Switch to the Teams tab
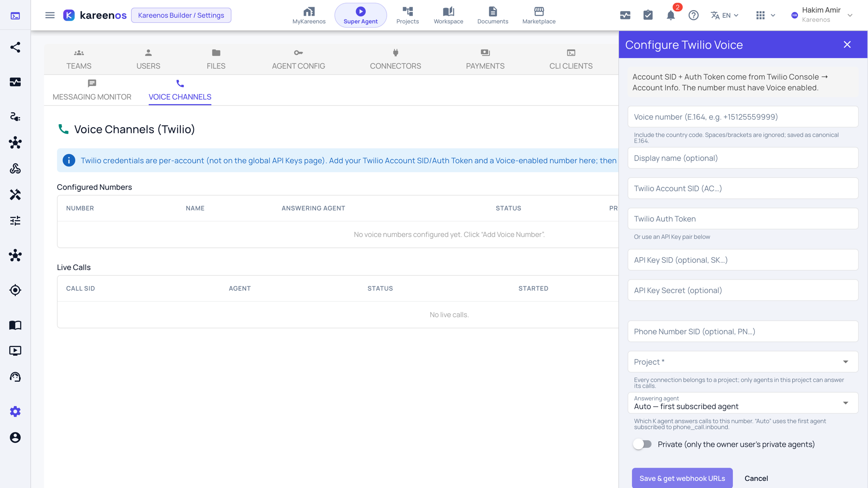 click(x=79, y=60)
